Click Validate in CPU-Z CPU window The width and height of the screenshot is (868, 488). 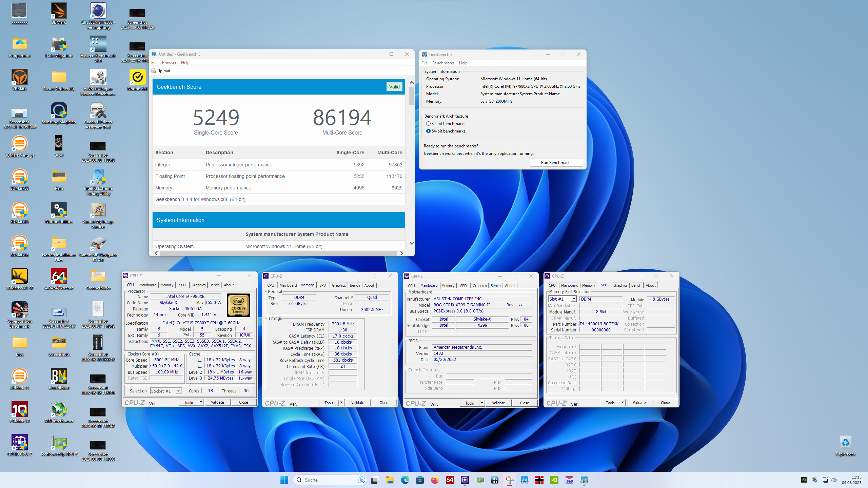point(217,402)
